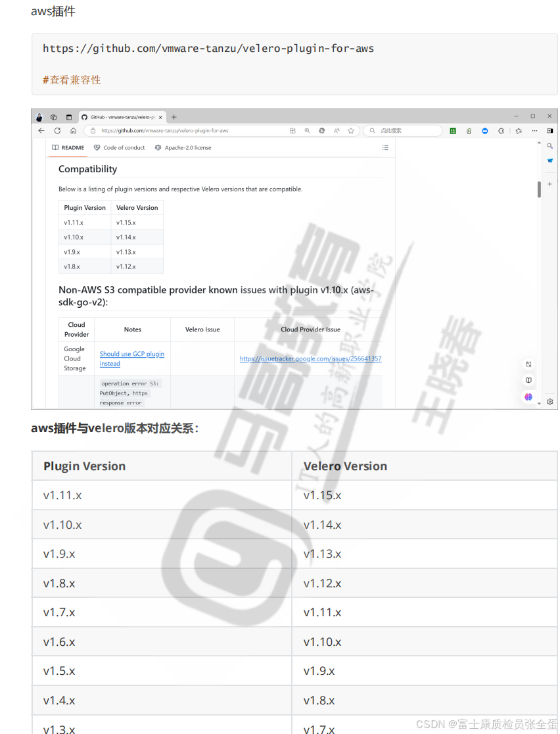Enable read aloud icon in address bar

[x=337, y=131]
